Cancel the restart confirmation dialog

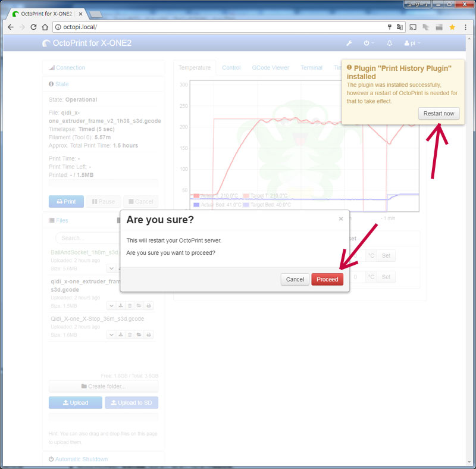coord(295,279)
